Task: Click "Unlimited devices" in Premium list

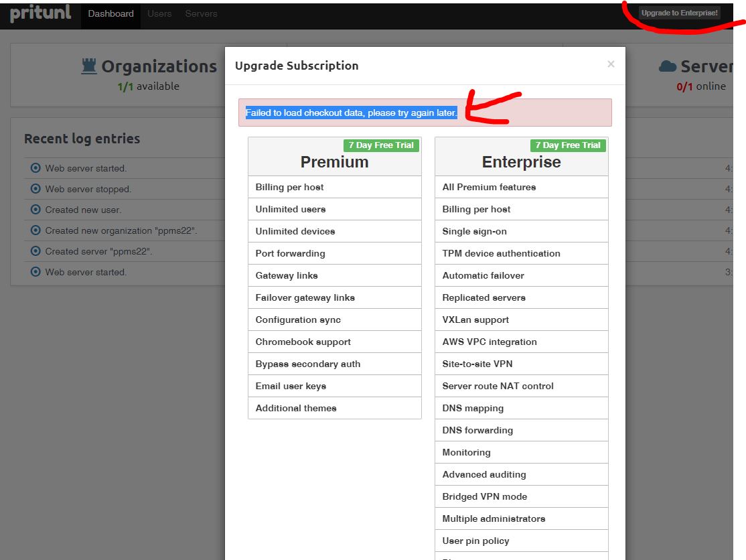Action: tap(334, 231)
